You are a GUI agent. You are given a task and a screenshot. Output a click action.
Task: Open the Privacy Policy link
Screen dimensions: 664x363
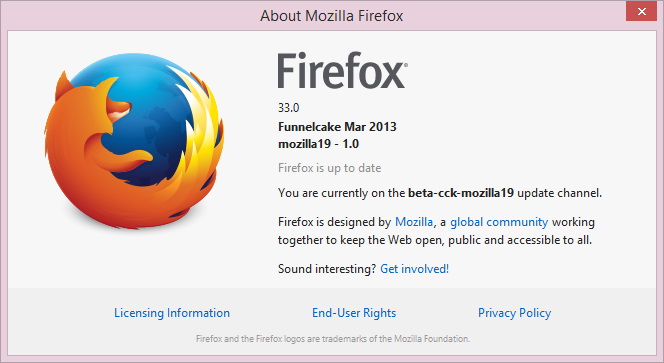515,313
